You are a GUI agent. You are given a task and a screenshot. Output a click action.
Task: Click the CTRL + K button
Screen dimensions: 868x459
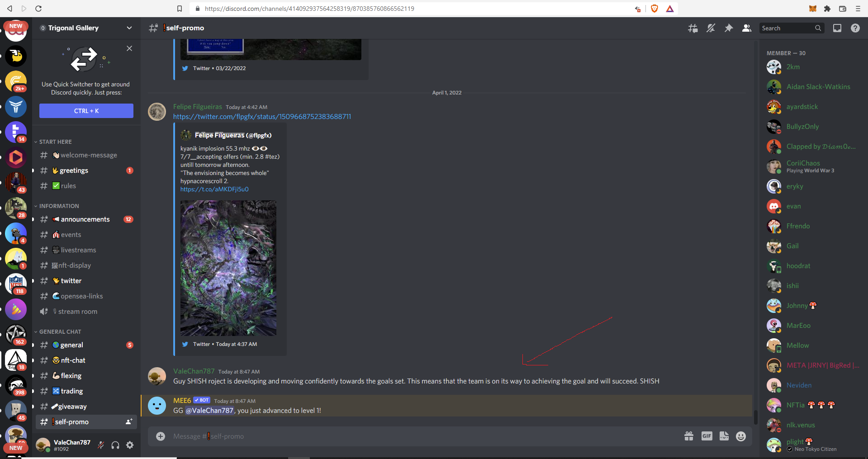pos(86,111)
